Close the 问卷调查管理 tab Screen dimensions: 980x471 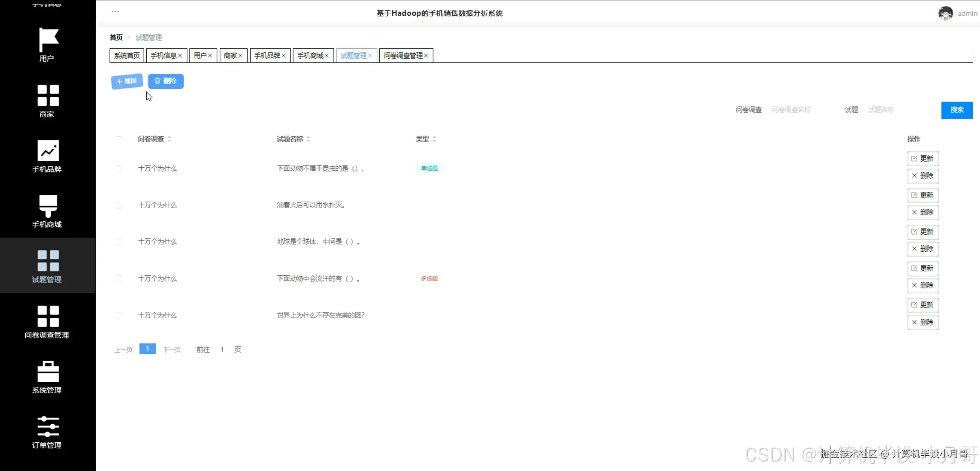(x=426, y=56)
